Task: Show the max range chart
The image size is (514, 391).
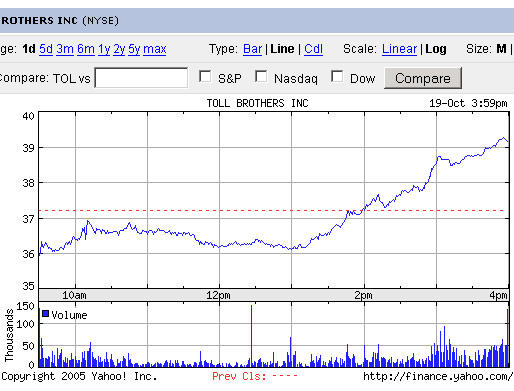Action: 155,49
